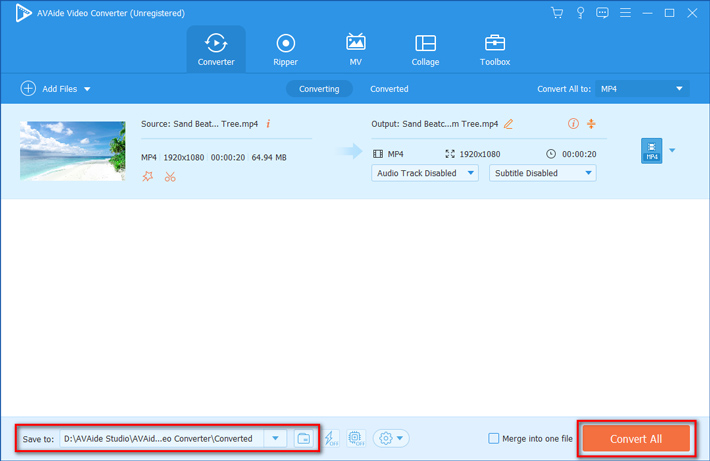Screen dimensions: 710x461
Task: Show source file info icon
Action: [x=268, y=124]
